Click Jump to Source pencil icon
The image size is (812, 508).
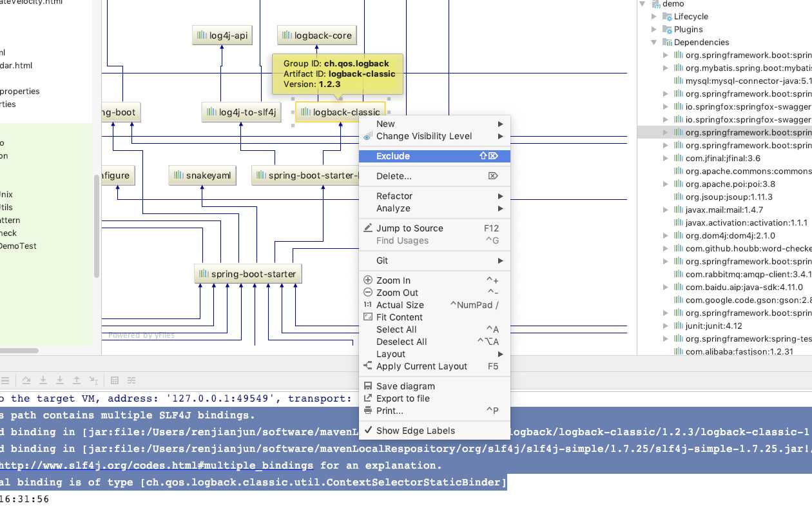(x=368, y=228)
